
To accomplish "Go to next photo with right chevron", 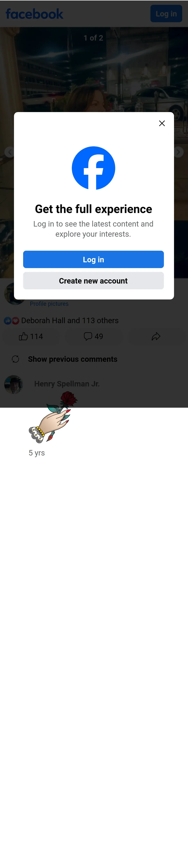I will [x=178, y=152].
